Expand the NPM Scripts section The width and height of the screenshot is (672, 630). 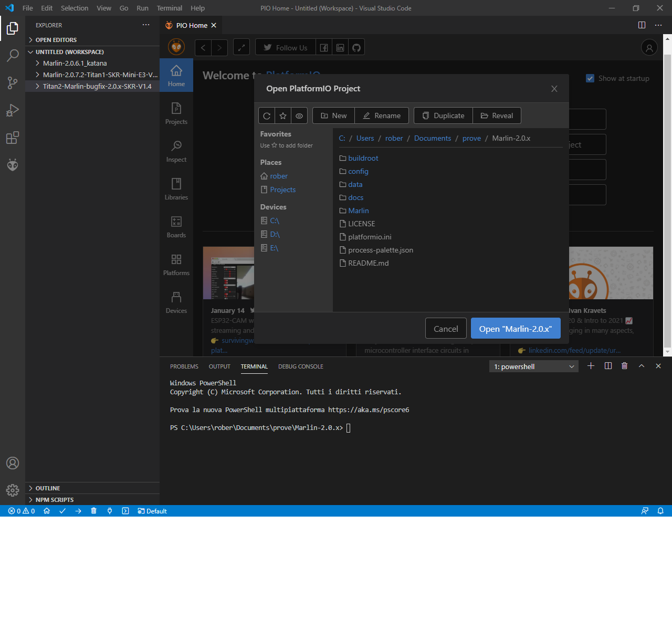92,500
